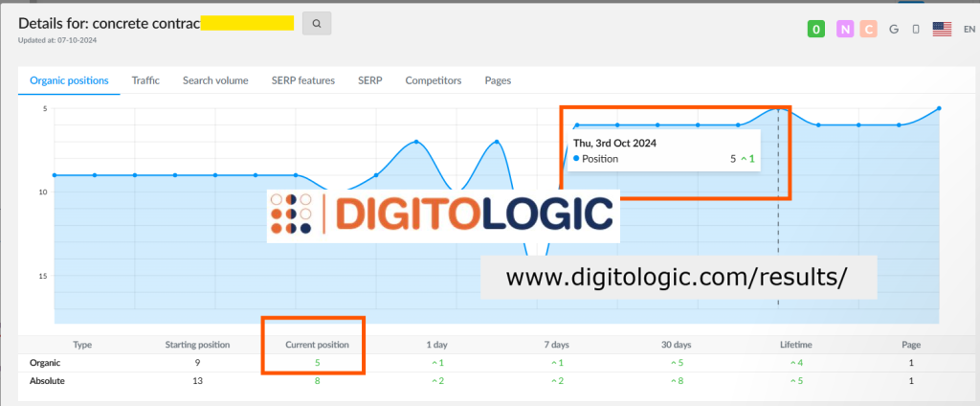This screenshot has height=406, width=980.
Task: Click the 'Thu, 3rd Oct 2024' tooltip date
Action: coord(615,143)
